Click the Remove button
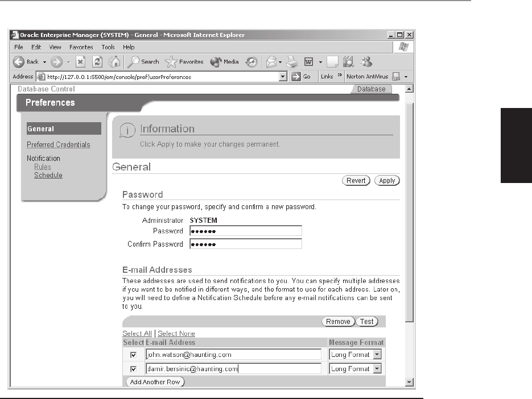This screenshot has height=399, width=532. [x=338, y=321]
